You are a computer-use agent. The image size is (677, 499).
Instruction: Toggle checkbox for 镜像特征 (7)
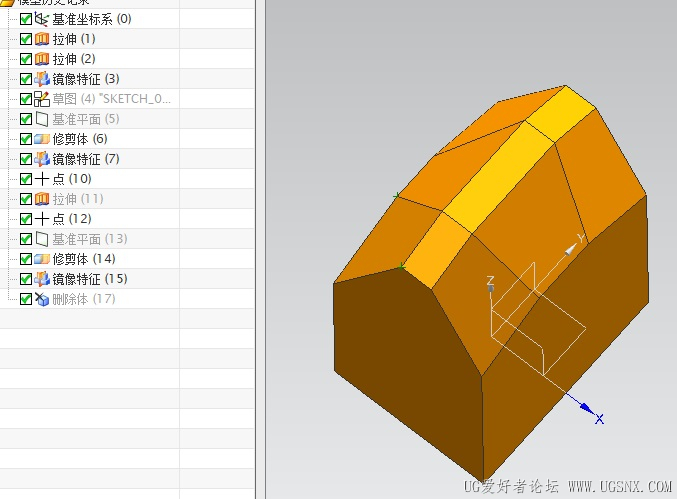point(26,159)
